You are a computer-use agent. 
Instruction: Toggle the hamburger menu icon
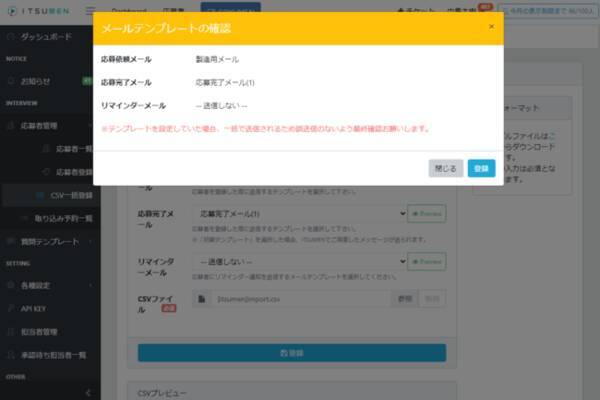90,11
